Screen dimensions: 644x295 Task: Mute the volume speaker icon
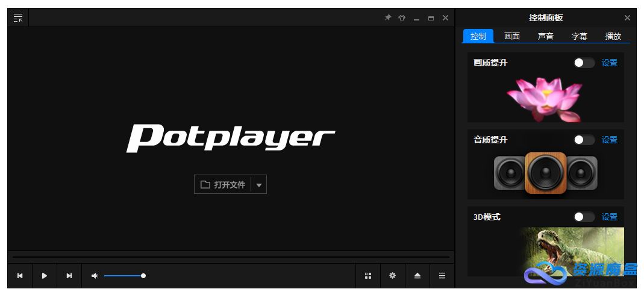tap(95, 276)
